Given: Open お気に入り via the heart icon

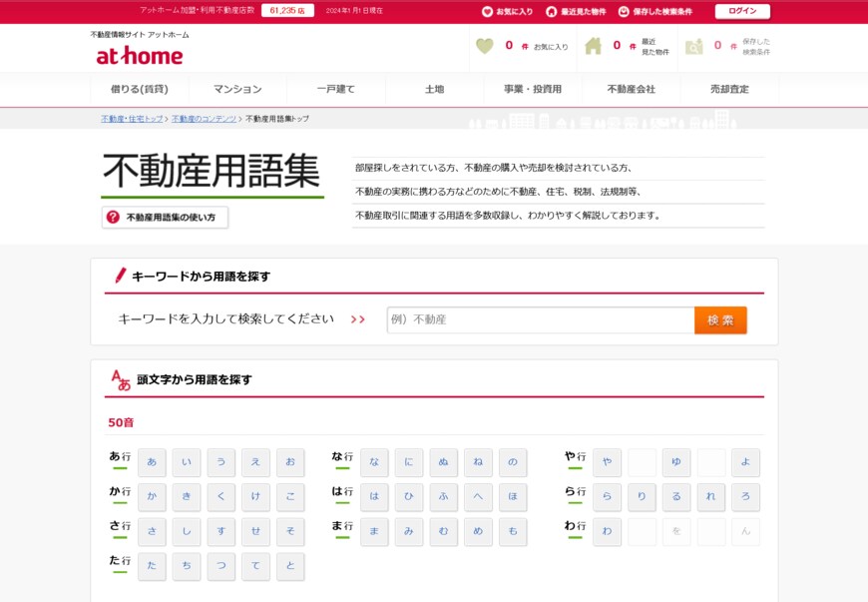Looking at the screenshot, I should click(485, 48).
